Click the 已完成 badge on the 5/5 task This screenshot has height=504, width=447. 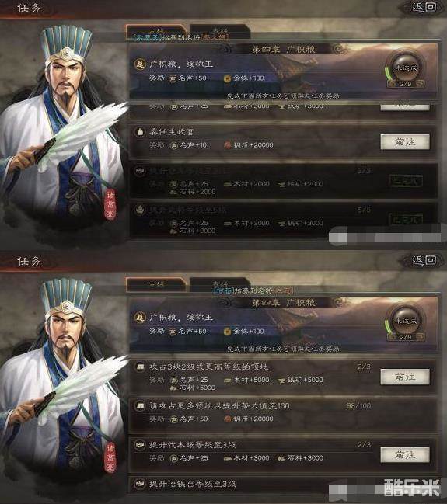pos(406,220)
